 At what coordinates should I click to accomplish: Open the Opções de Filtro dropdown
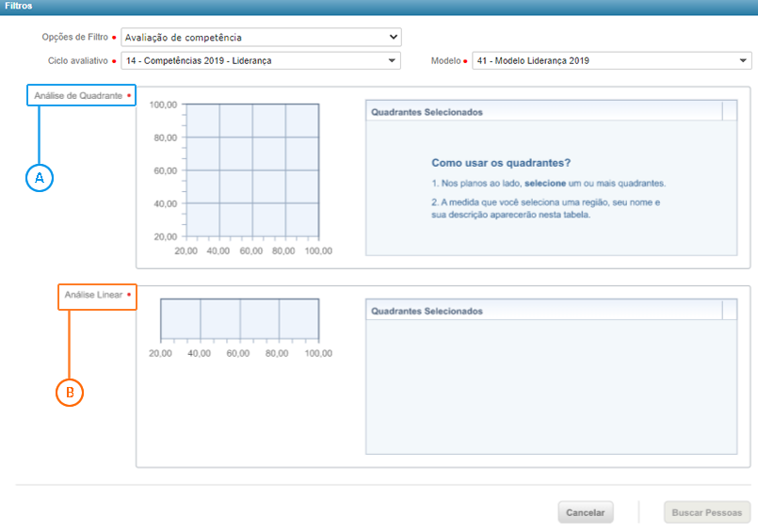(x=261, y=38)
